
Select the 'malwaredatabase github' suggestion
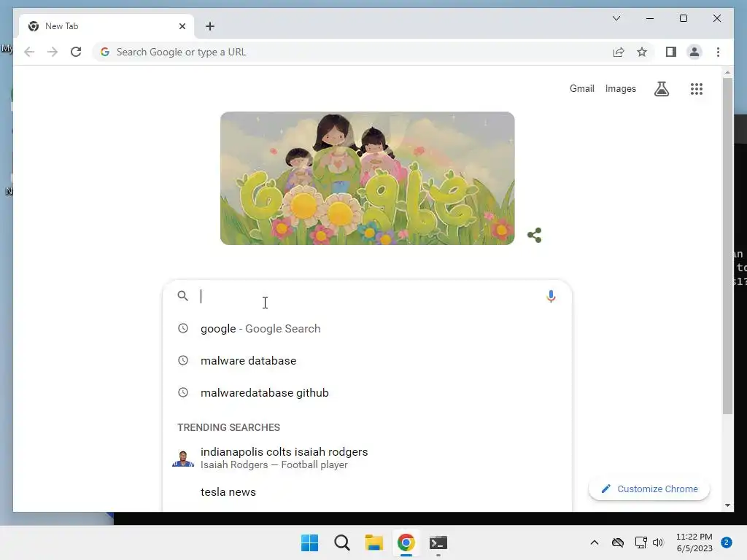click(367, 393)
